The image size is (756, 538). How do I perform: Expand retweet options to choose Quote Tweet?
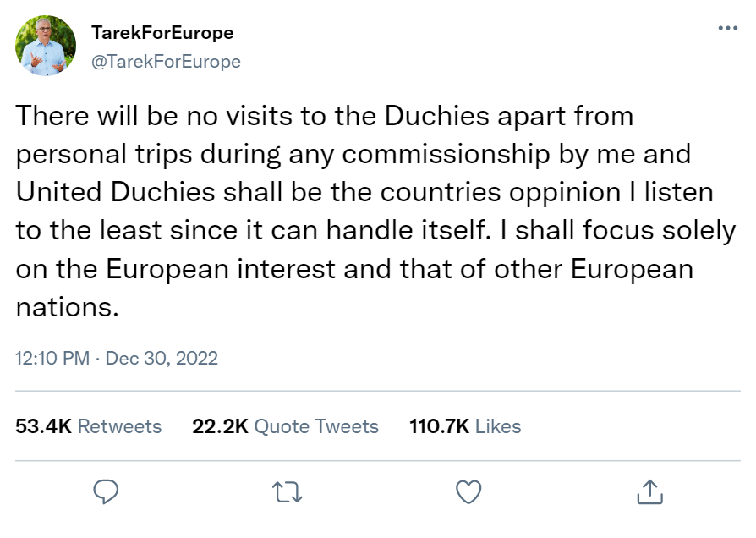coord(287,491)
